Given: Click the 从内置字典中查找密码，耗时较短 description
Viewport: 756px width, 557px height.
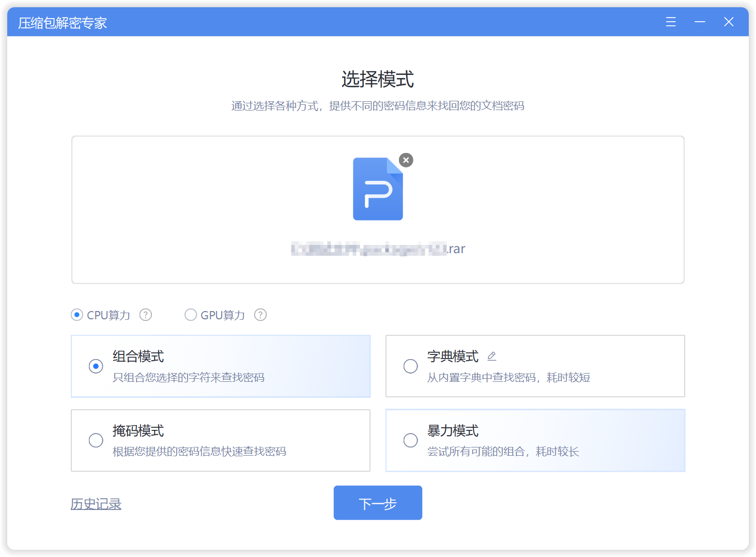Looking at the screenshot, I should coord(508,378).
